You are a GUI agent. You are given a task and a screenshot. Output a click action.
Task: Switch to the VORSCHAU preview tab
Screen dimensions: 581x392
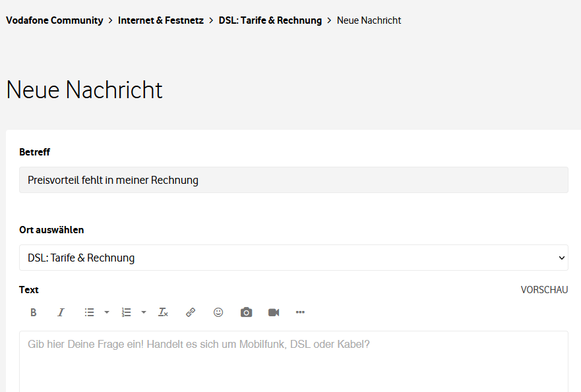[544, 290]
